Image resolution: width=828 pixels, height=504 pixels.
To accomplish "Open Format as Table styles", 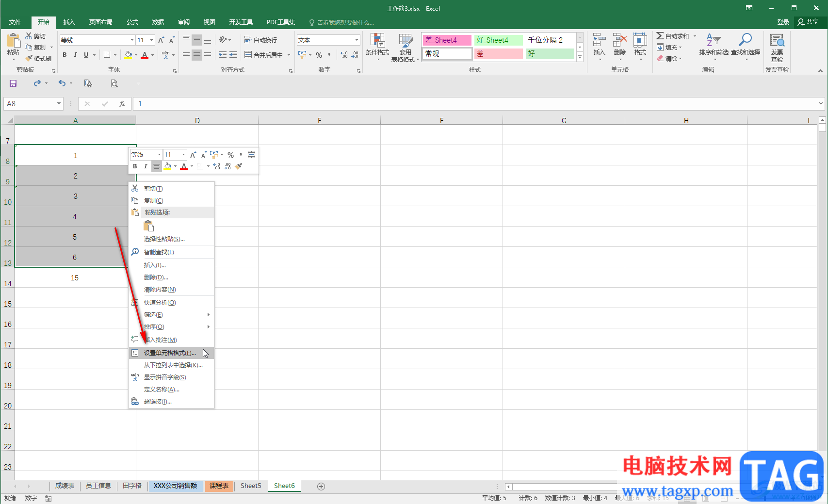I will coord(405,47).
